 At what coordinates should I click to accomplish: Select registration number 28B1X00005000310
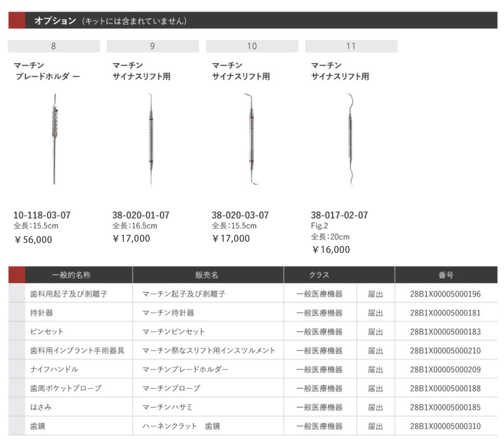pos(445,426)
